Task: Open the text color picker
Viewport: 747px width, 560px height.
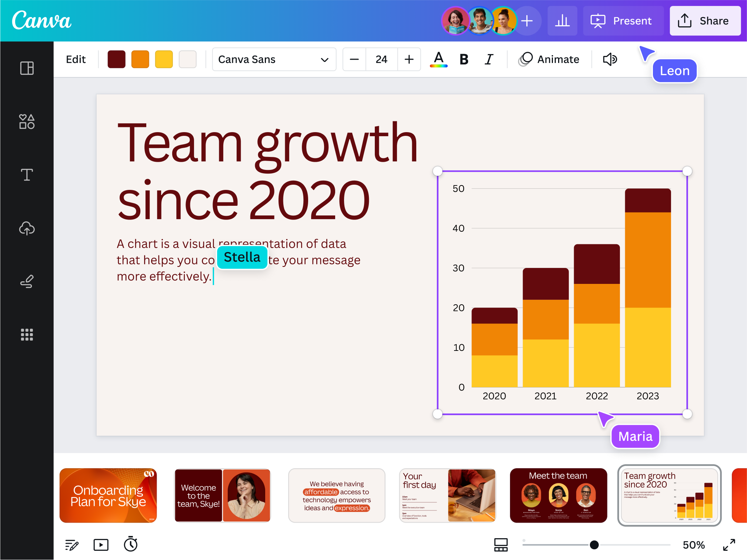Action: (x=438, y=59)
